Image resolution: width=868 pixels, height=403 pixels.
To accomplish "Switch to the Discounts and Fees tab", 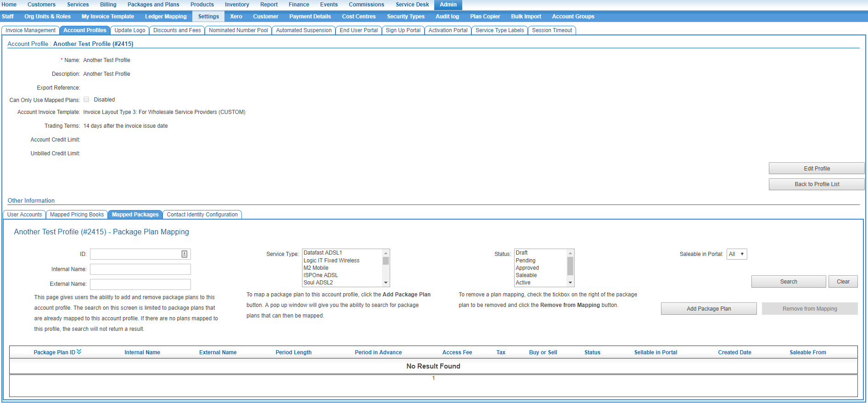I will point(177,30).
